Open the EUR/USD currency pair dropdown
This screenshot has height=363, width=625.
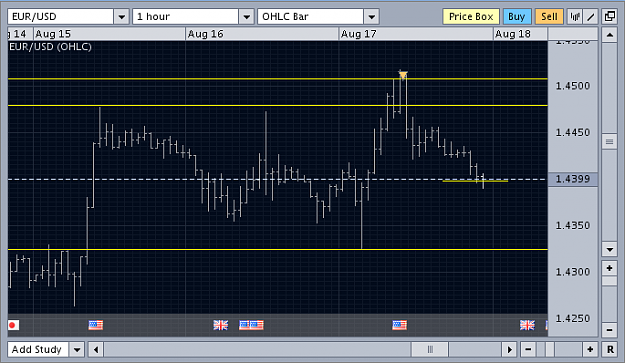(x=121, y=17)
